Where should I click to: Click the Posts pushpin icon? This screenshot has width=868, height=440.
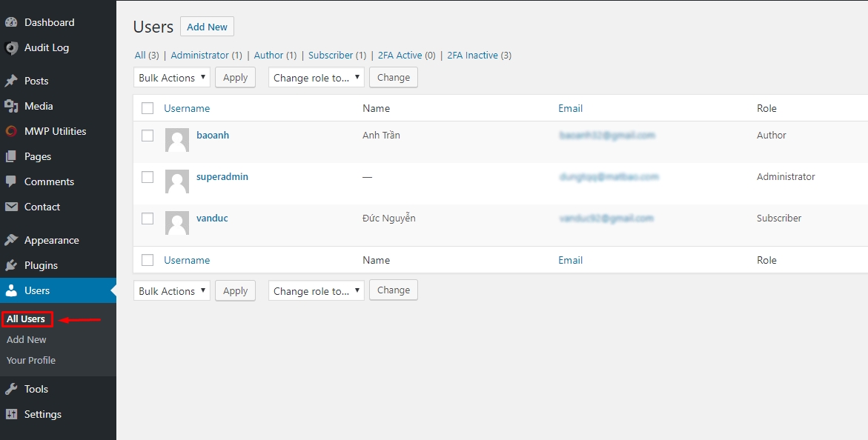11,81
